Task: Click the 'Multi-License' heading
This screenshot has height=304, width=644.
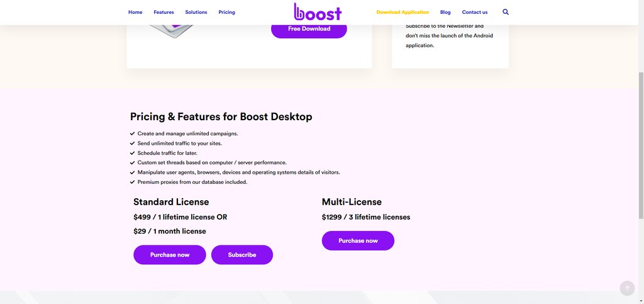Action: click(352, 202)
